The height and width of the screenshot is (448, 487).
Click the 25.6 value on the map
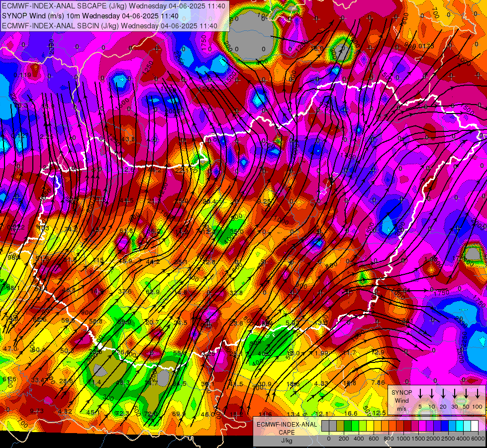point(236,324)
